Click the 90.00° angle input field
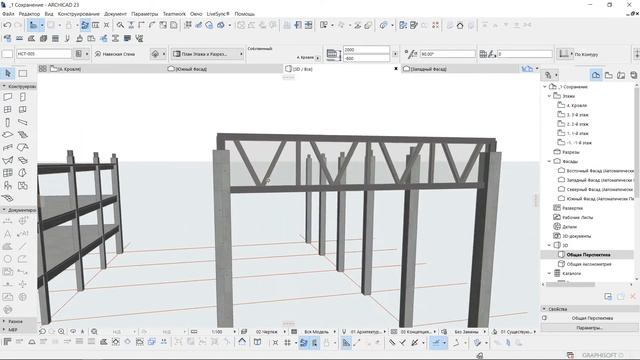The height and width of the screenshot is (360, 640). point(447,54)
